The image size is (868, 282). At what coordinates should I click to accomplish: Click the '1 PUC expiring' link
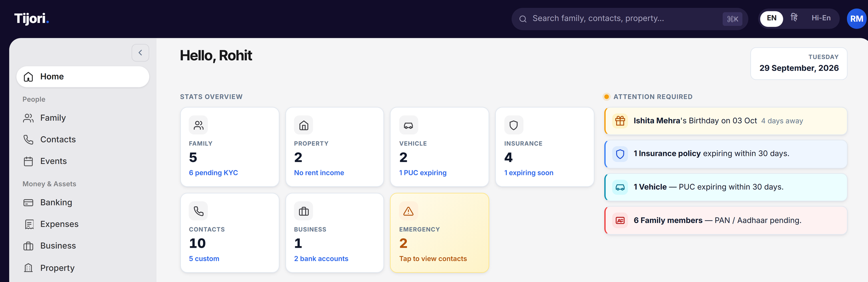(423, 173)
